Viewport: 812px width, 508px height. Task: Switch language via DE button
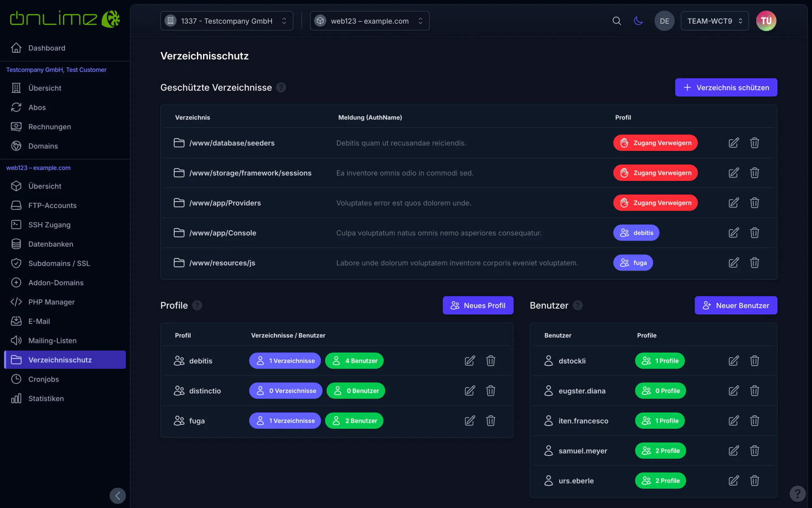click(x=664, y=21)
